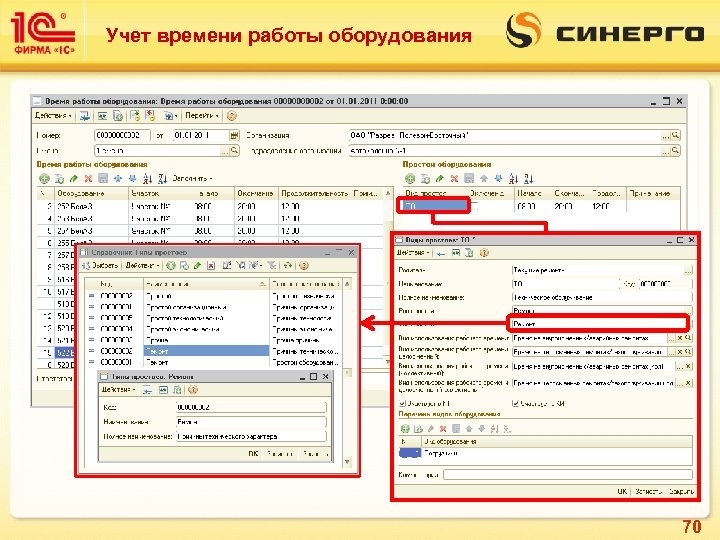Open Действия menu in main document window
The height and width of the screenshot is (540, 720).
tap(53, 116)
